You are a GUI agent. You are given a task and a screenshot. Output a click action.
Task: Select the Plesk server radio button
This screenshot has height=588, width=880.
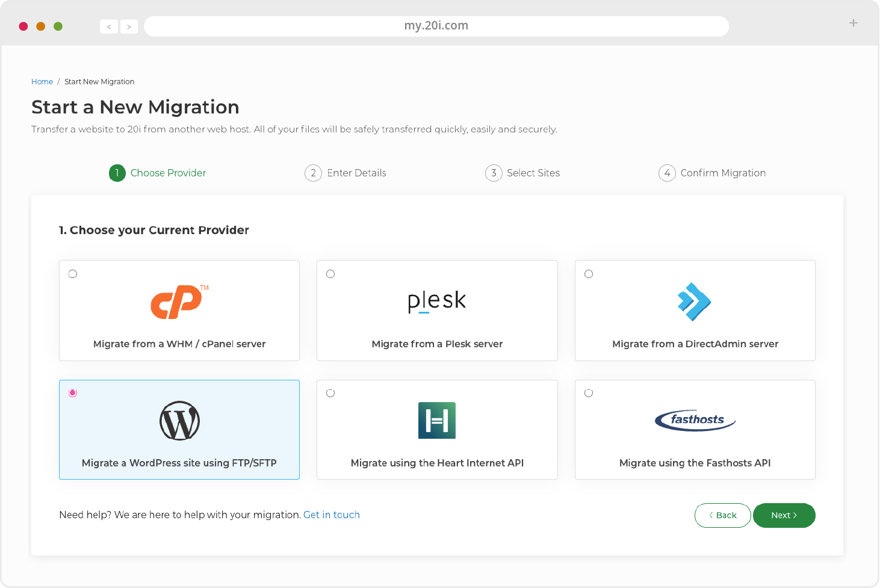(330, 274)
